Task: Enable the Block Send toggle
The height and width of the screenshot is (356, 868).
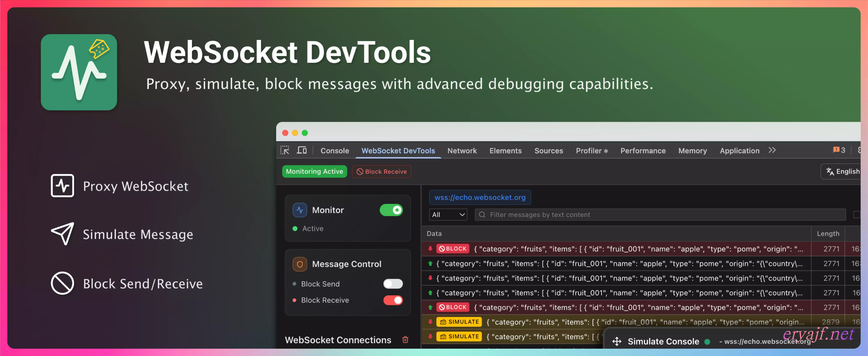Action: [x=393, y=284]
